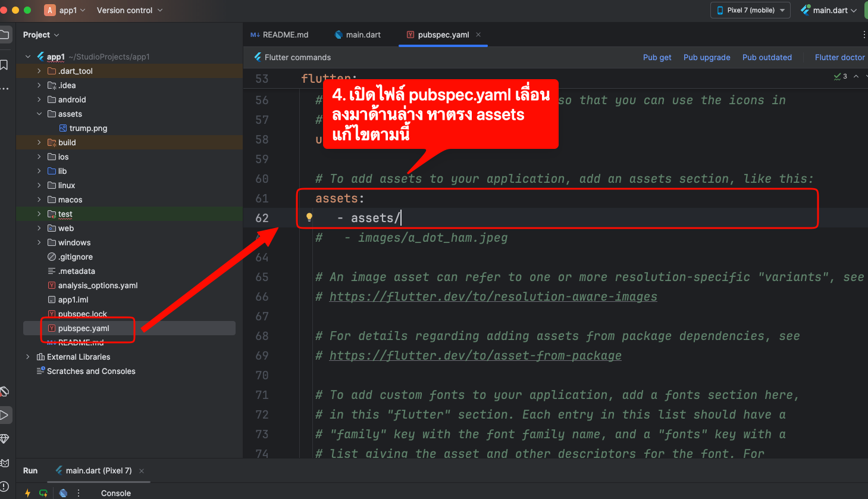Click the lightbulb quick-fix icon on line 62
Screen dimensions: 868x499
pyautogui.click(x=309, y=217)
